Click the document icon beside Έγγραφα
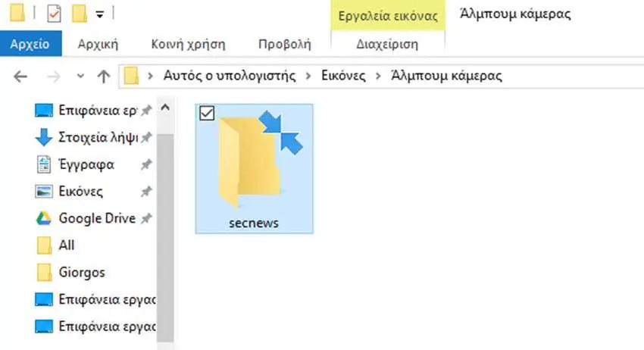The width and height of the screenshot is (644, 350). click(x=43, y=164)
